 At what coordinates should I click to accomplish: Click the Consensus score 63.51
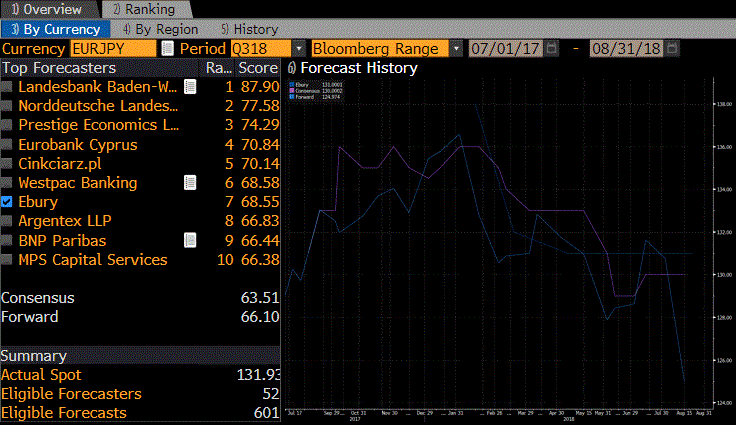[260, 298]
